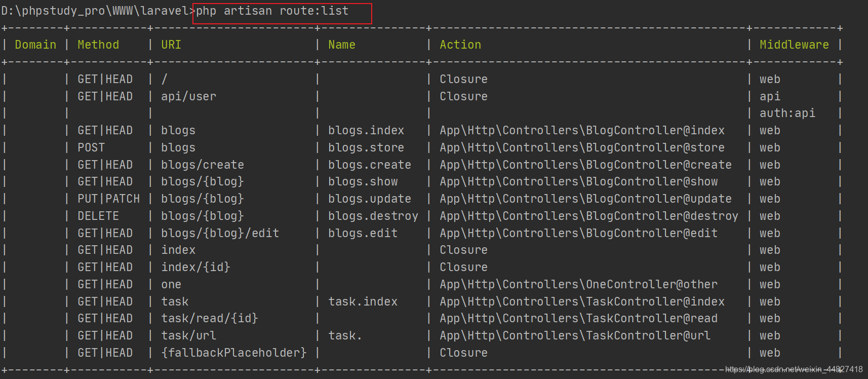This screenshot has height=379, width=868.
Task: Select the 'blogs.create' route name
Action: (370, 165)
